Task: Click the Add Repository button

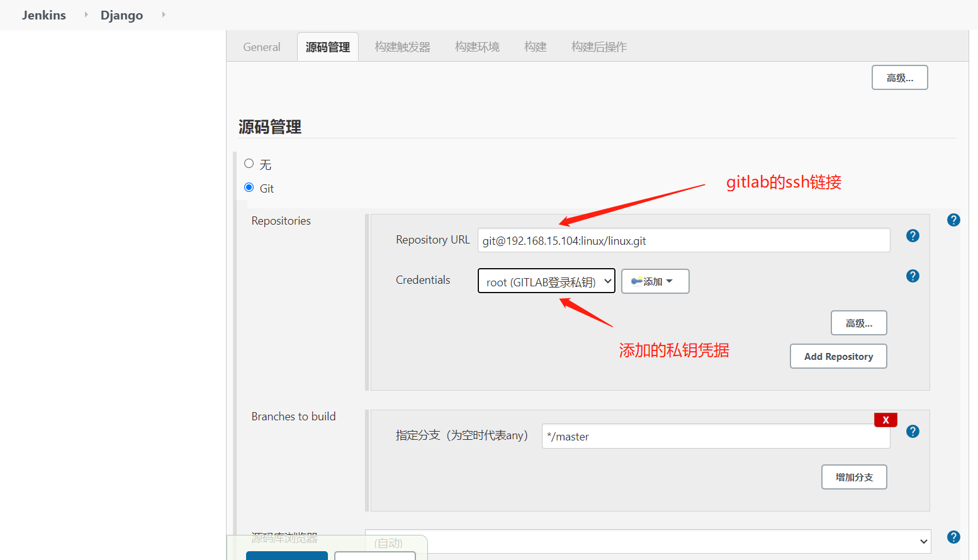Action: pos(838,356)
